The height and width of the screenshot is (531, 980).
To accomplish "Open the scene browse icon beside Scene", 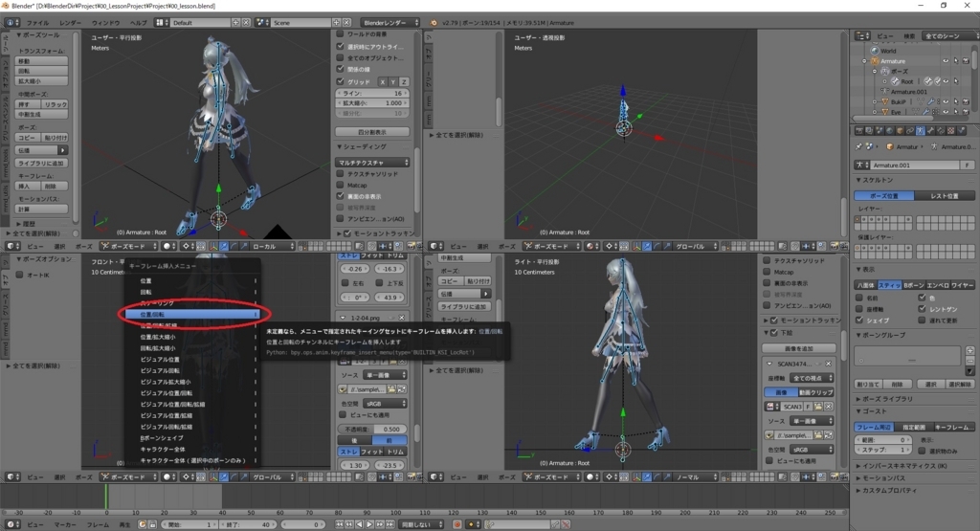I will [x=262, y=23].
